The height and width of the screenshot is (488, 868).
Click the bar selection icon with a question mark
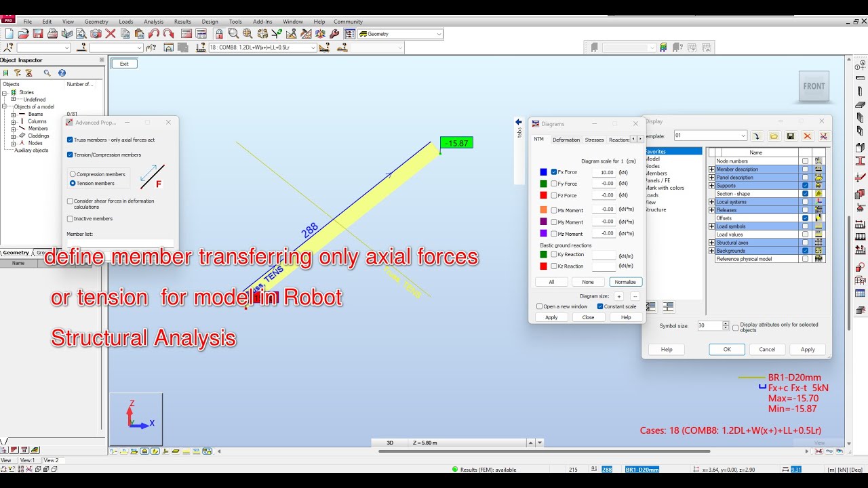click(x=81, y=47)
